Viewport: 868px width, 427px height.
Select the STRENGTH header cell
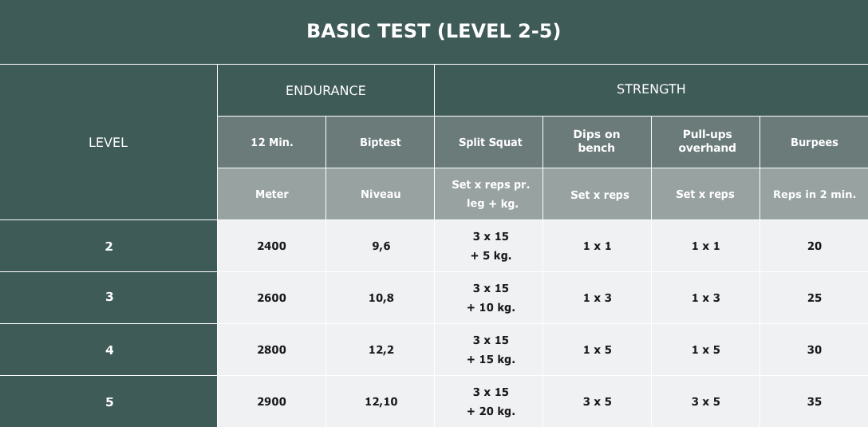point(651,89)
